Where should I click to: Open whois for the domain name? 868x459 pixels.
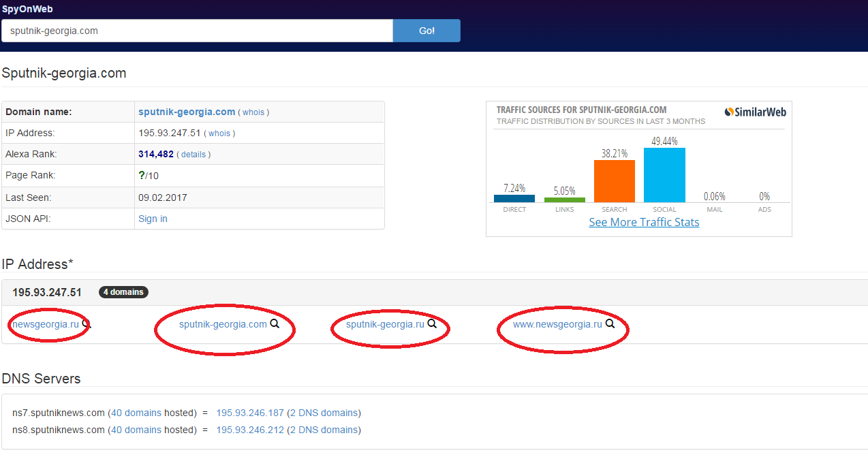253,112
